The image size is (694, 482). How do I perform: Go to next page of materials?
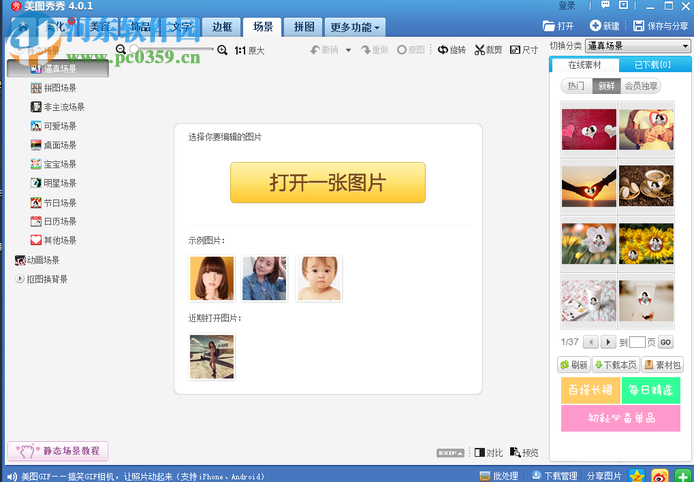coord(608,342)
